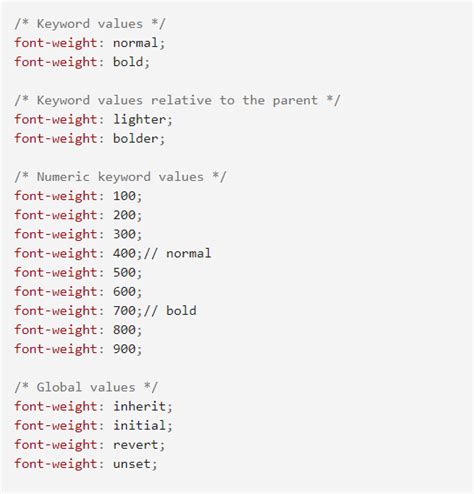Screen dimensions: 474x494
Task: Click the 'inherit' value
Action: (139, 406)
